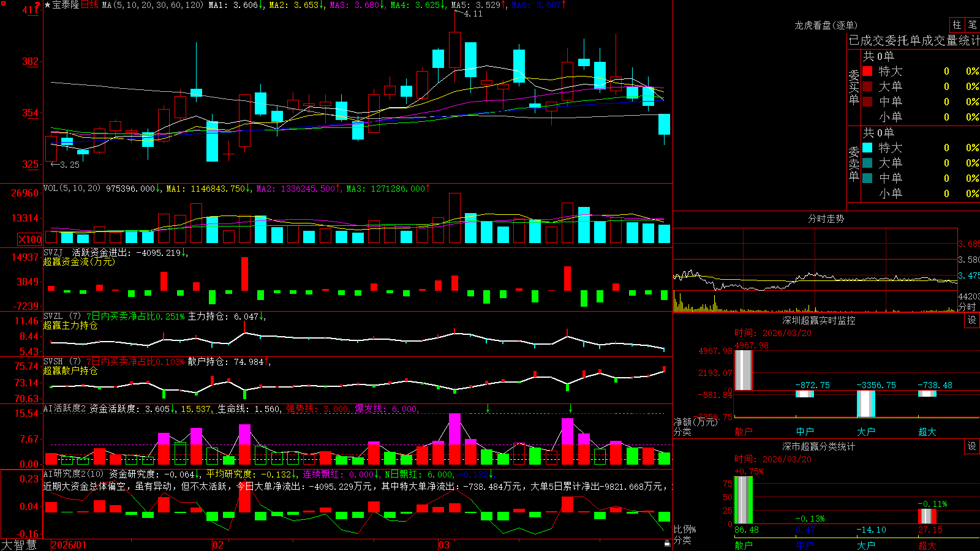
Task: Open 设 settings for 深圳超赢实时监控
Action: click(x=972, y=320)
